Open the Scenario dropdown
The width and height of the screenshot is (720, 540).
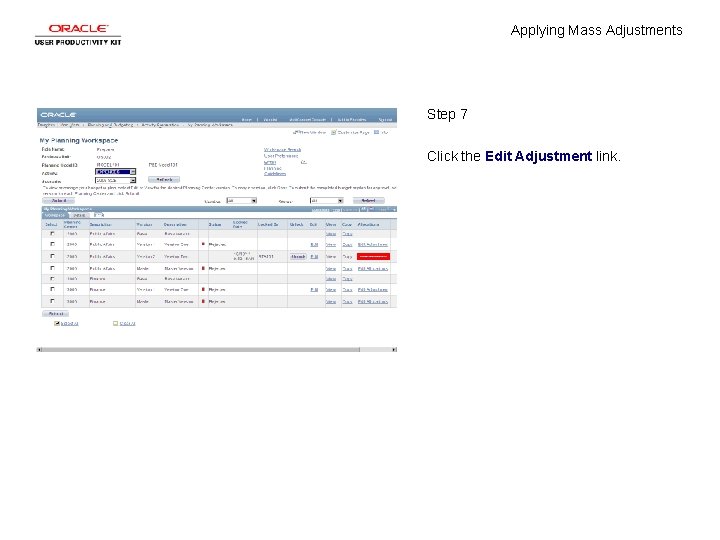tap(115, 180)
